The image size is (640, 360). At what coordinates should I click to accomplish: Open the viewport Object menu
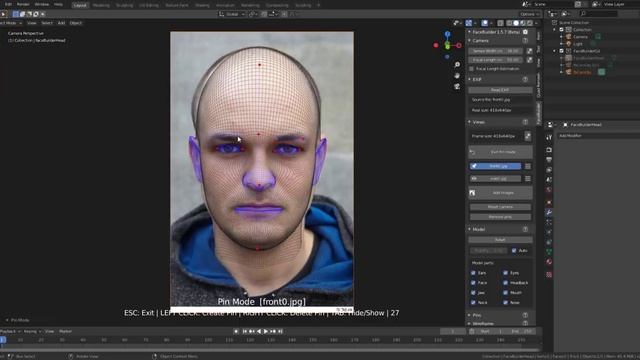click(x=76, y=23)
